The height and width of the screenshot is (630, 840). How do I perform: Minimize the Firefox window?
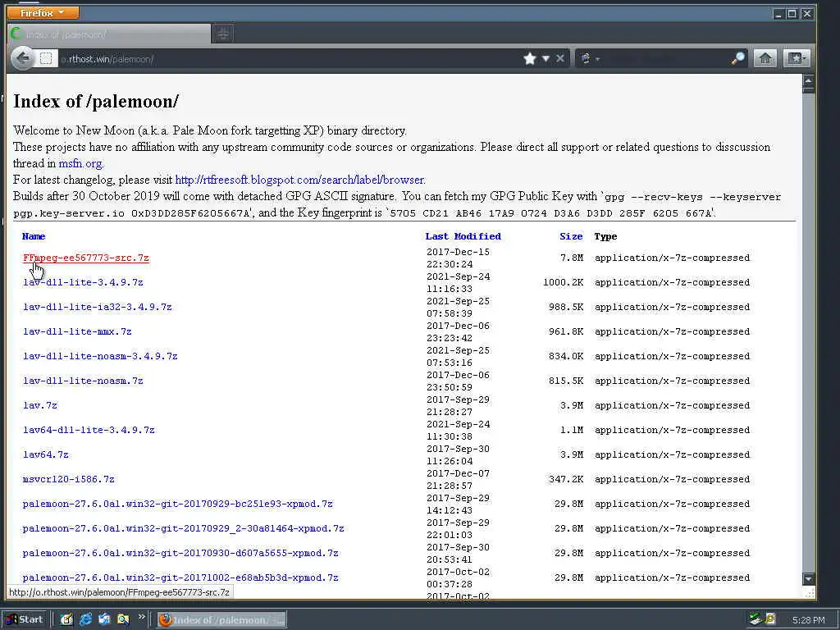click(778, 13)
